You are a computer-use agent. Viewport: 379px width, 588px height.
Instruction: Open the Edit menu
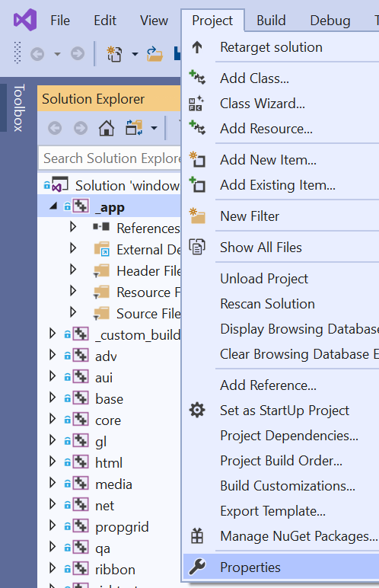(105, 21)
